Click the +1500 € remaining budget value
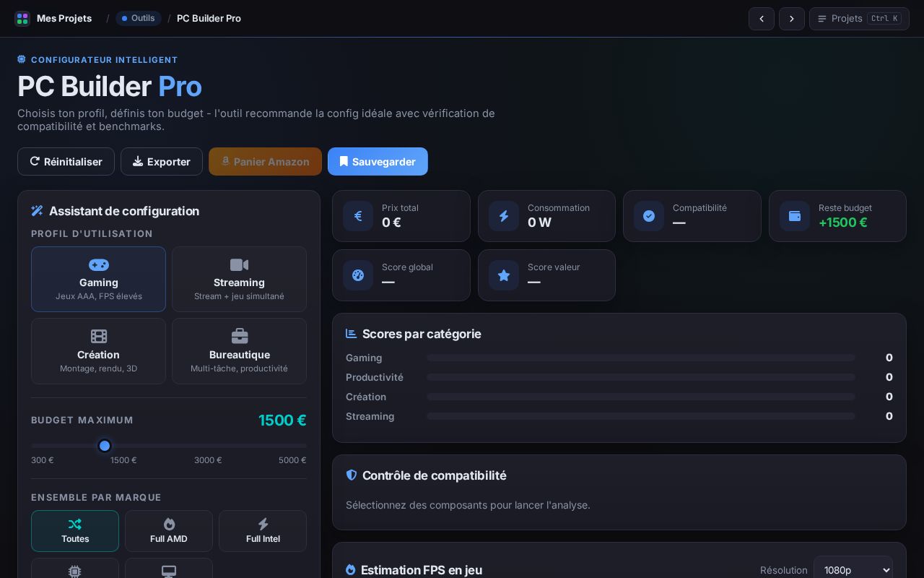 coord(843,223)
